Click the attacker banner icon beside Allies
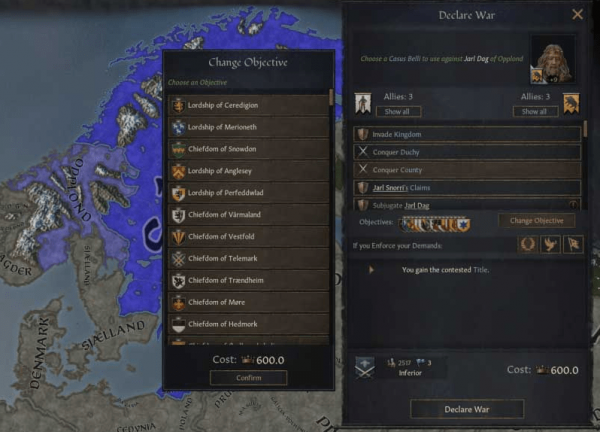 362,103
